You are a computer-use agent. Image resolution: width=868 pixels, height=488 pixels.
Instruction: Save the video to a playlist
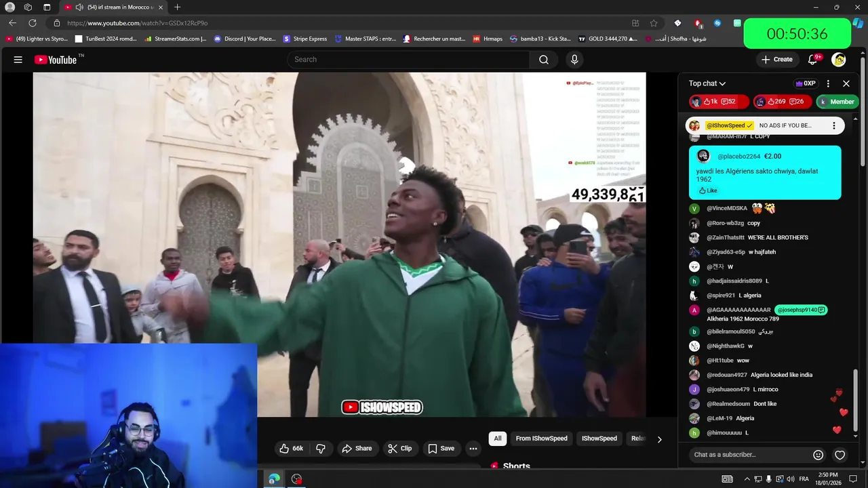pos(441,448)
